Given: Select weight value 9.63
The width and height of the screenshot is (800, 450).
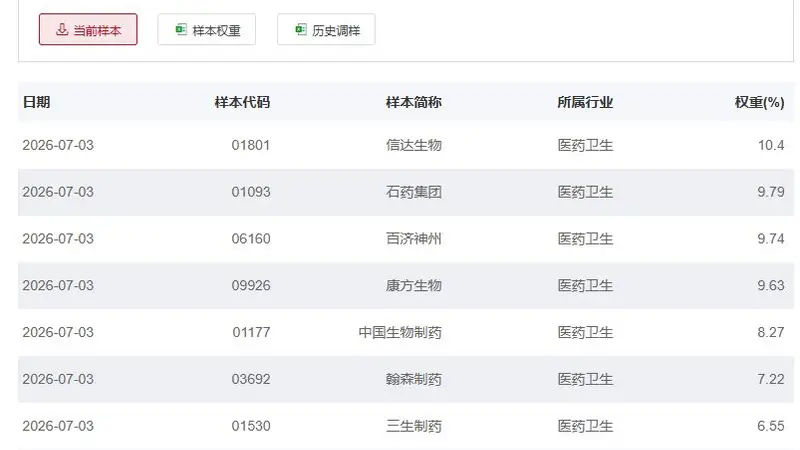Looking at the screenshot, I should [x=771, y=286].
